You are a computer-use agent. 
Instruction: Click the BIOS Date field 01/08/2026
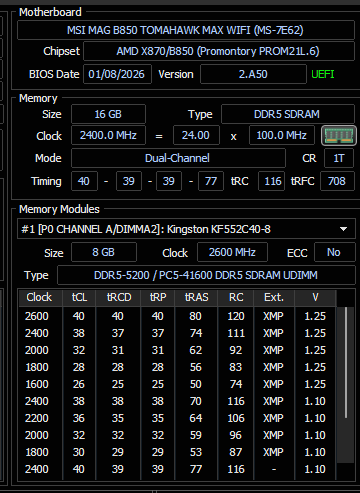pyautogui.click(x=117, y=74)
